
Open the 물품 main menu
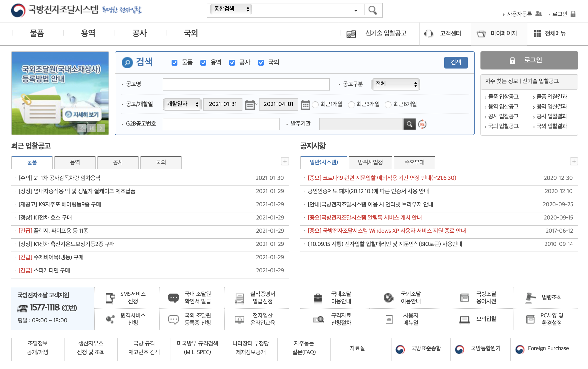coord(37,33)
